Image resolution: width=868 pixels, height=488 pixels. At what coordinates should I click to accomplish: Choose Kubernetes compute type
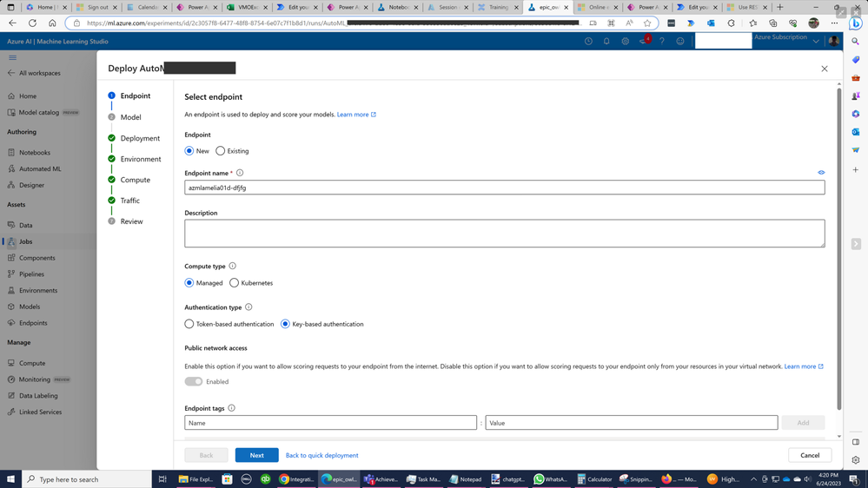coord(235,283)
